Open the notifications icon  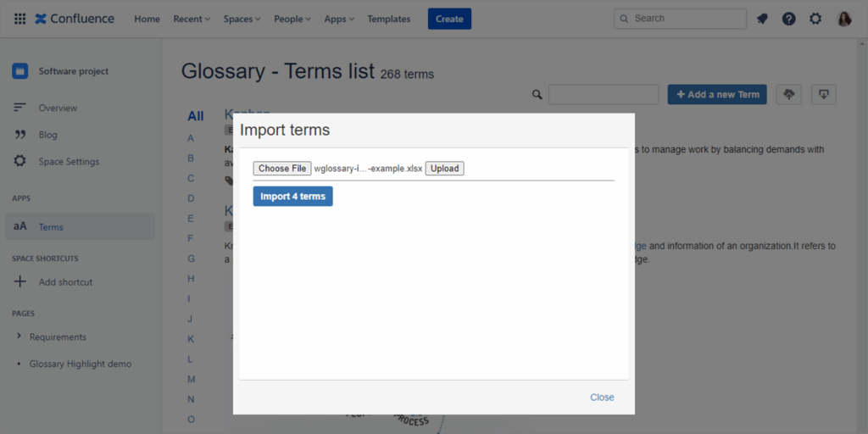coord(762,19)
